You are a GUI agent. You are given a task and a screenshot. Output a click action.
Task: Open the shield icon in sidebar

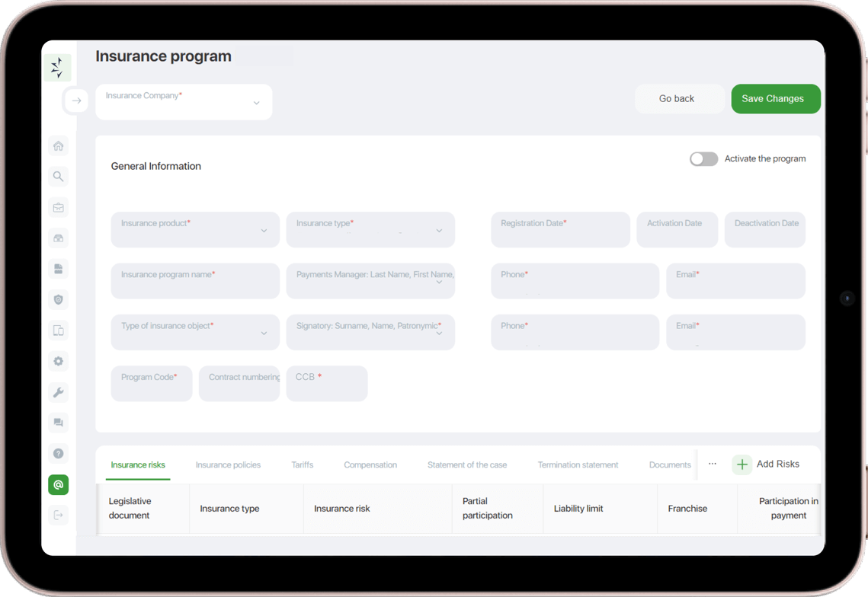point(58,300)
